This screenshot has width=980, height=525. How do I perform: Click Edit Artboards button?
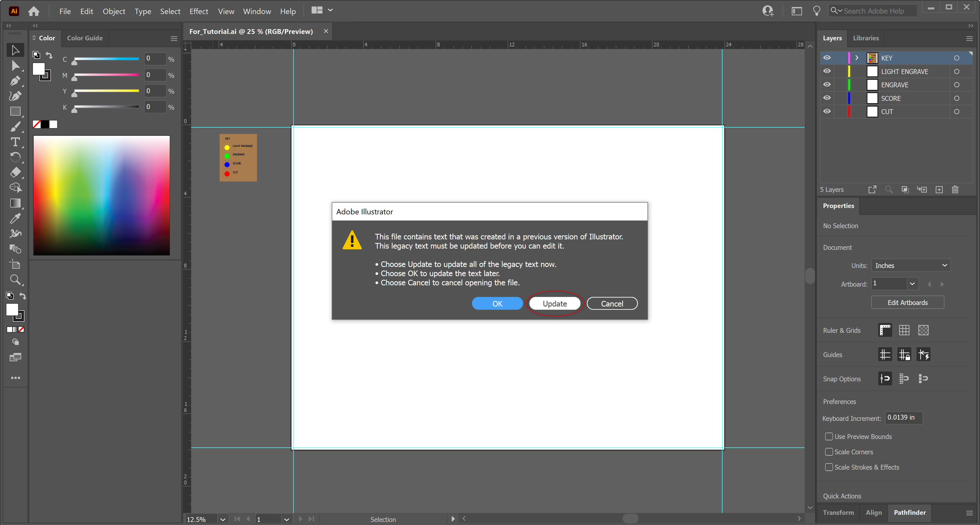(x=907, y=302)
